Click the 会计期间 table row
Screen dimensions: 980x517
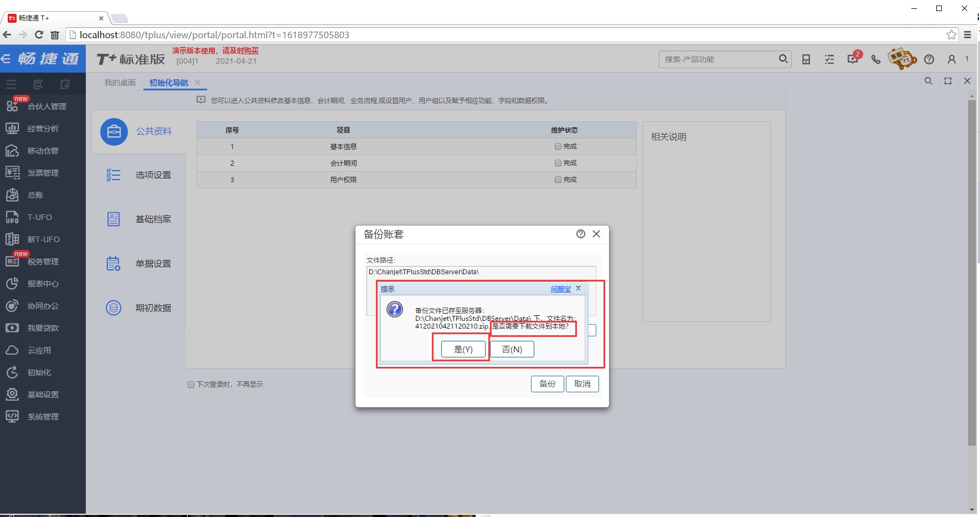pyautogui.click(x=416, y=163)
